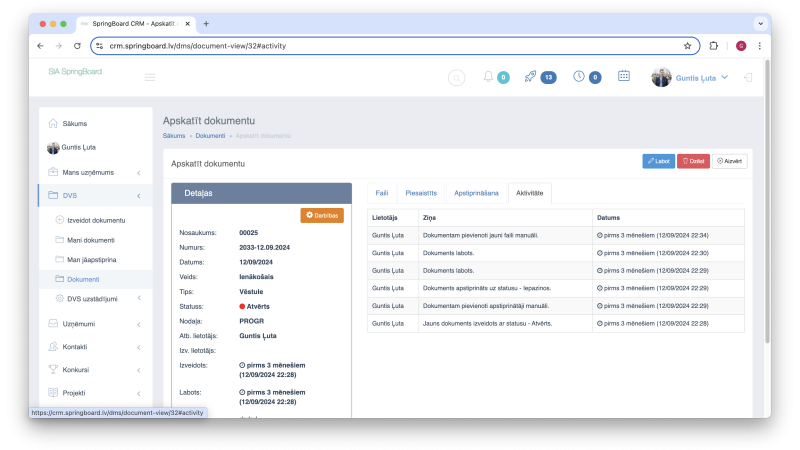This screenshot has width=800, height=450.
Task: Open browser extensions puzzle icon
Action: (x=713, y=46)
